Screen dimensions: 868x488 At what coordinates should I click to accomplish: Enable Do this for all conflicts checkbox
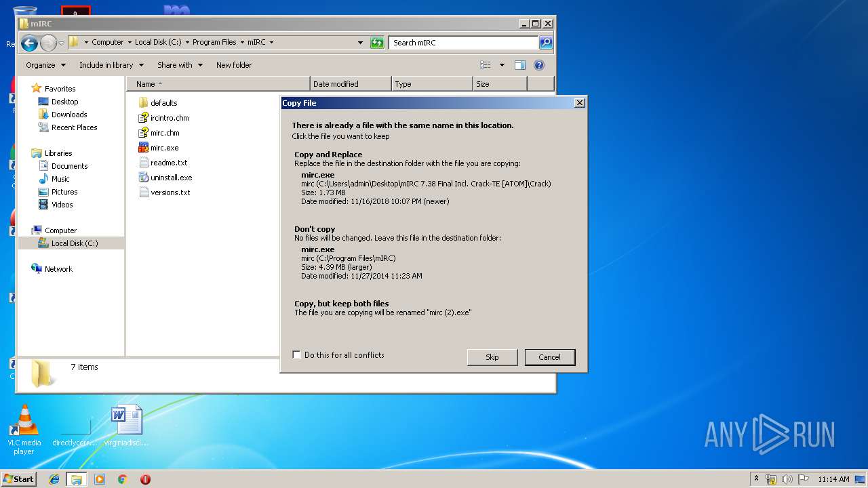pyautogui.click(x=296, y=355)
